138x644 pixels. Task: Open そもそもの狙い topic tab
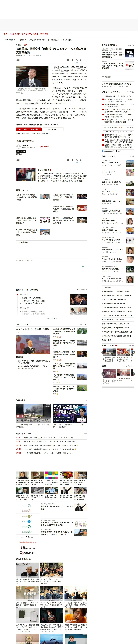click(67, 40)
